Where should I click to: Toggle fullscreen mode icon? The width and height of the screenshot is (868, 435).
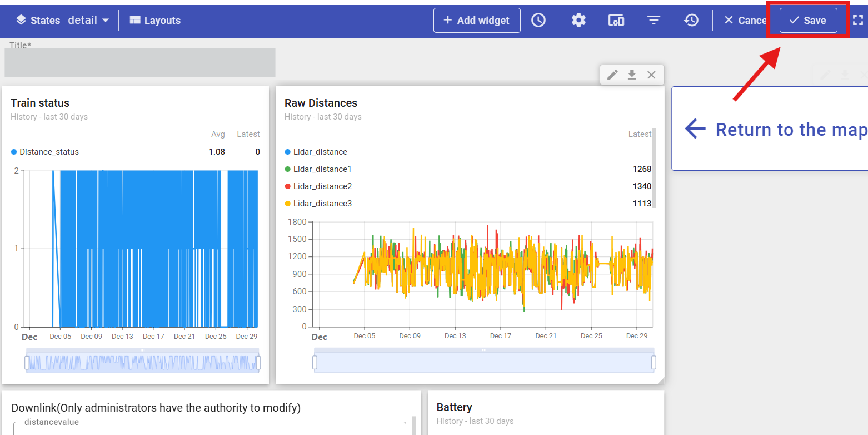857,21
